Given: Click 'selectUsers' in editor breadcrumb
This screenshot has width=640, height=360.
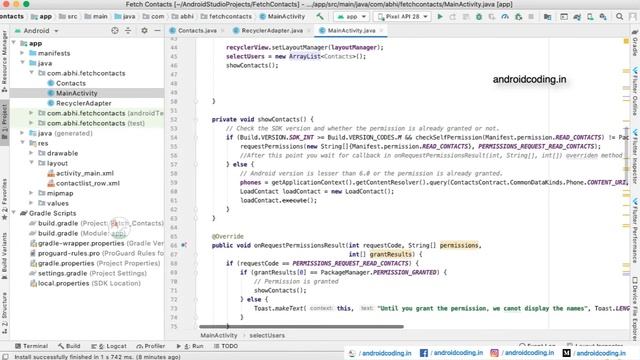Looking at the screenshot, I should click(267, 335).
